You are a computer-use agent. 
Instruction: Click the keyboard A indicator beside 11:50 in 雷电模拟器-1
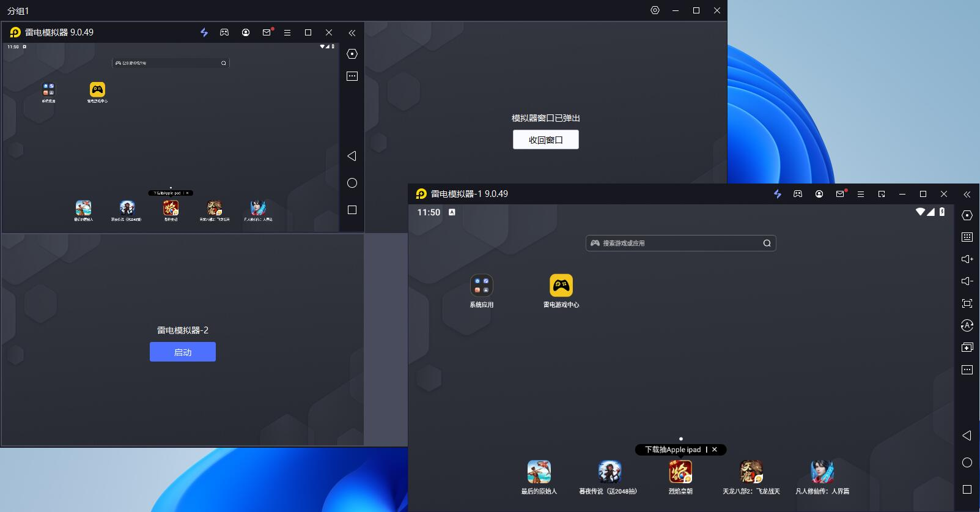click(x=452, y=212)
